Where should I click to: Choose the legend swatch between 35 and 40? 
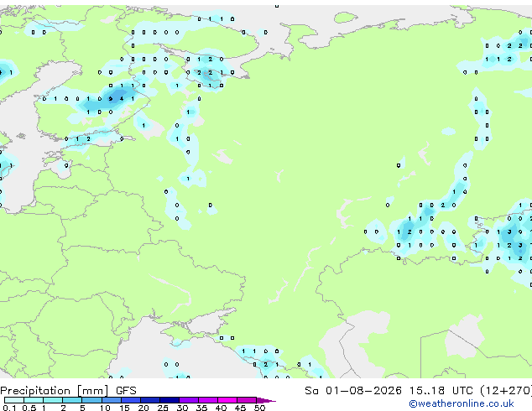click(208, 400)
